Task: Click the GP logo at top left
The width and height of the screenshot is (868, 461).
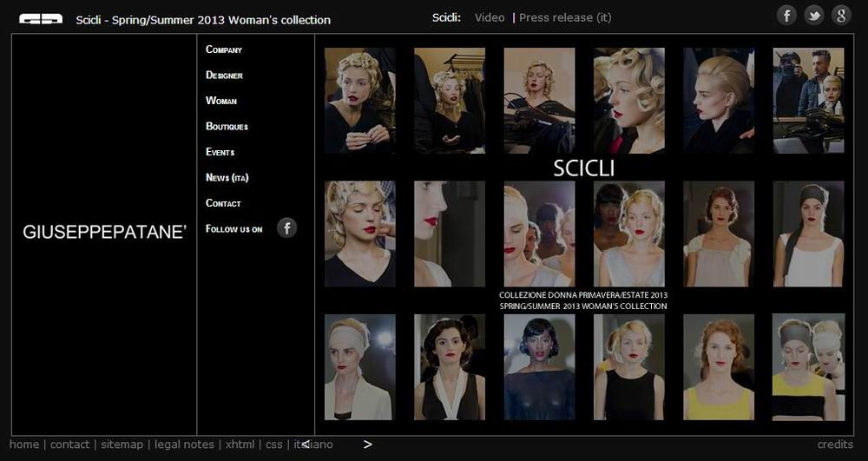Action: pos(41,19)
